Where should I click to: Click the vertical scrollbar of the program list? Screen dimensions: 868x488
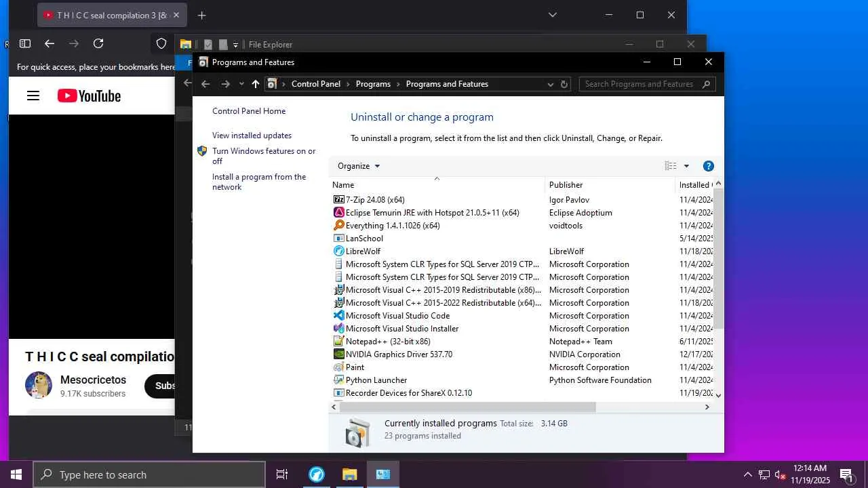[718, 258]
